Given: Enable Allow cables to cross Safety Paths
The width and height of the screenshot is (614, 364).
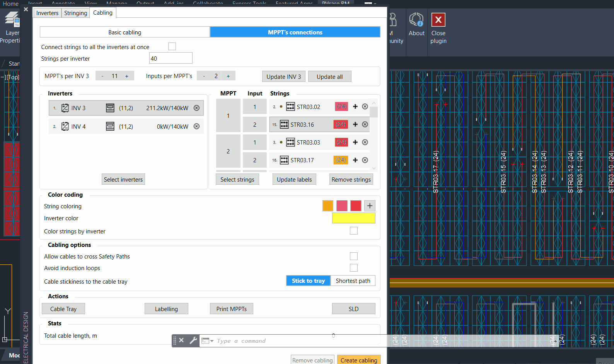Looking at the screenshot, I should [x=353, y=256].
